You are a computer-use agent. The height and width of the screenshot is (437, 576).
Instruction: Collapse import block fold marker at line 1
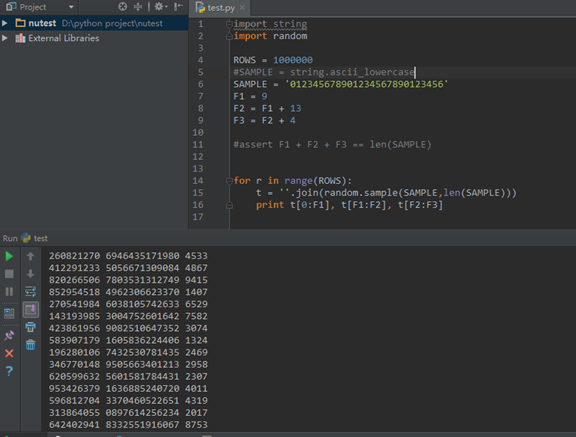tap(229, 24)
